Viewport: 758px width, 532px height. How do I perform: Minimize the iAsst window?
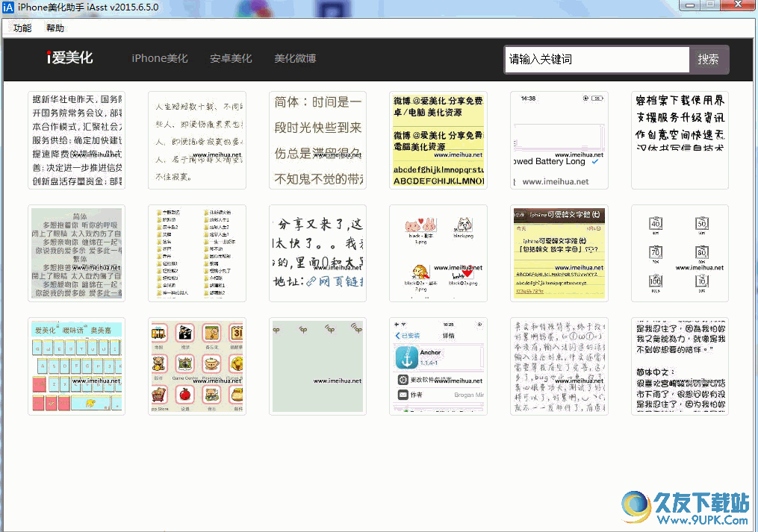pyautogui.click(x=689, y=4)
